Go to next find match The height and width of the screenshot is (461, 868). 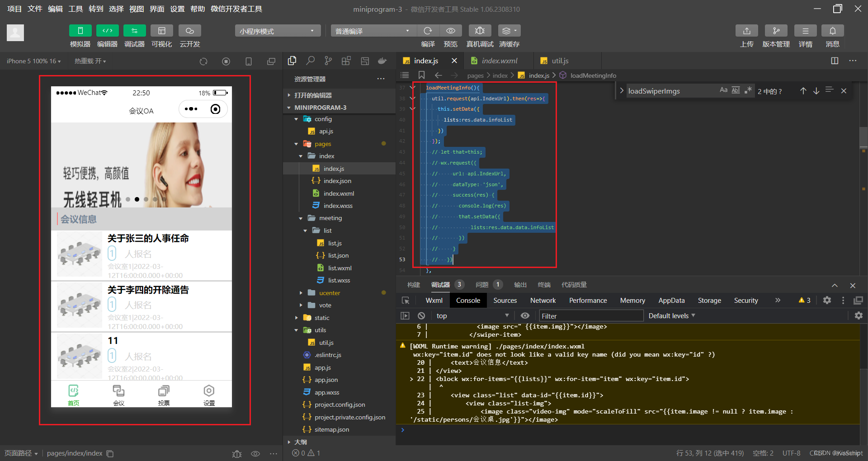[816, 91]
